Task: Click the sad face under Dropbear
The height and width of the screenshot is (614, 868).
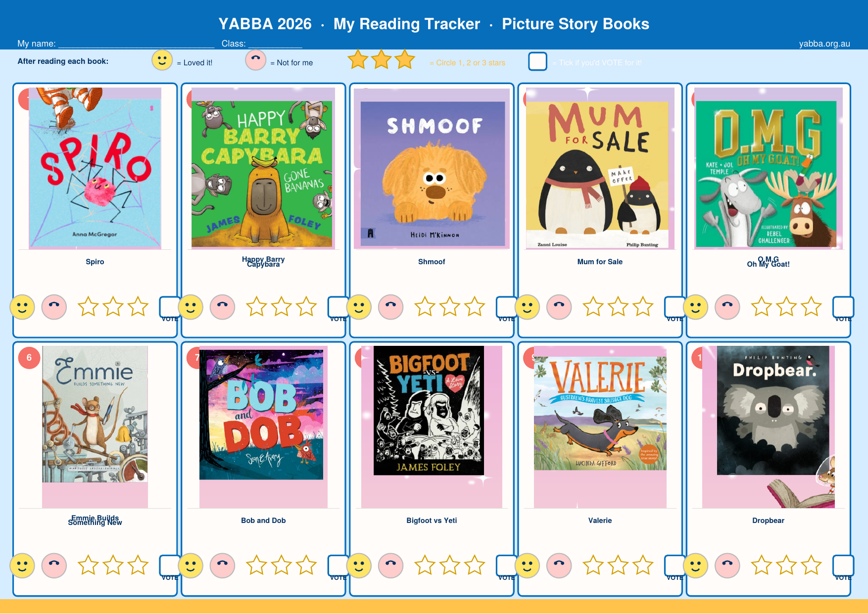Action: point(727,566)
